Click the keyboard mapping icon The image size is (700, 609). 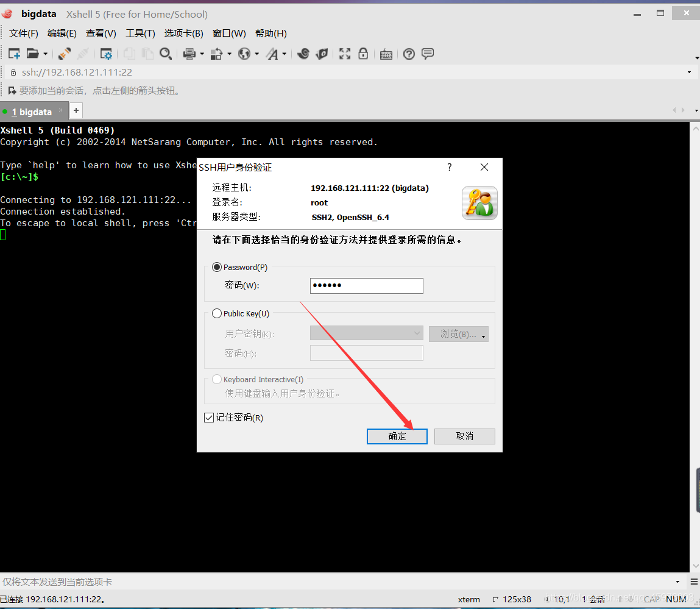[x=386, y=54]
